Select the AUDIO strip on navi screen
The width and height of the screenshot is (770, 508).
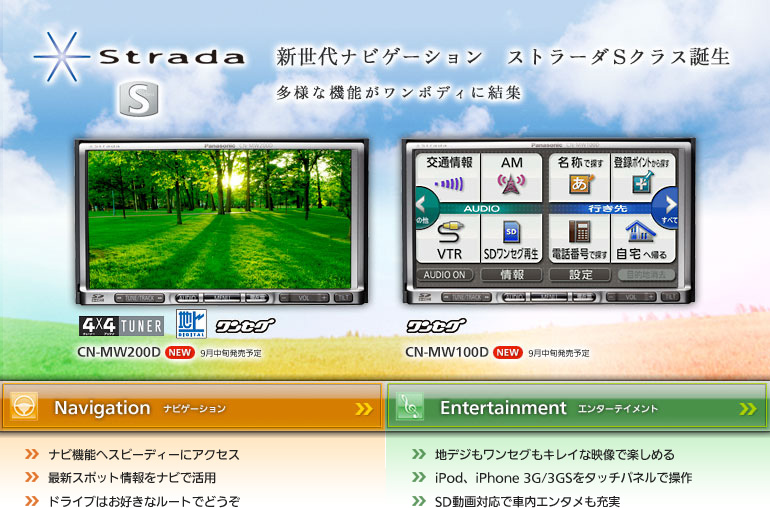point(482,208)
